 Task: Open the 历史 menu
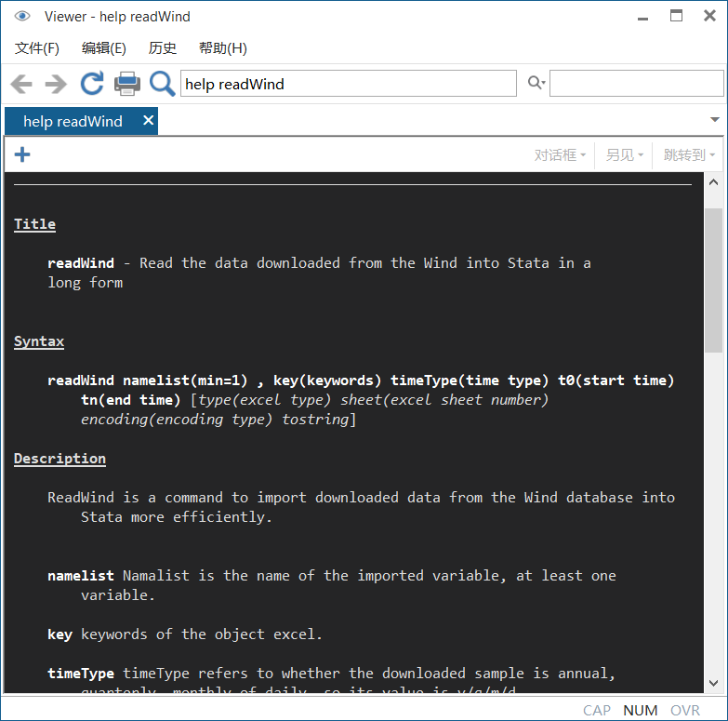tap(163, 48)
